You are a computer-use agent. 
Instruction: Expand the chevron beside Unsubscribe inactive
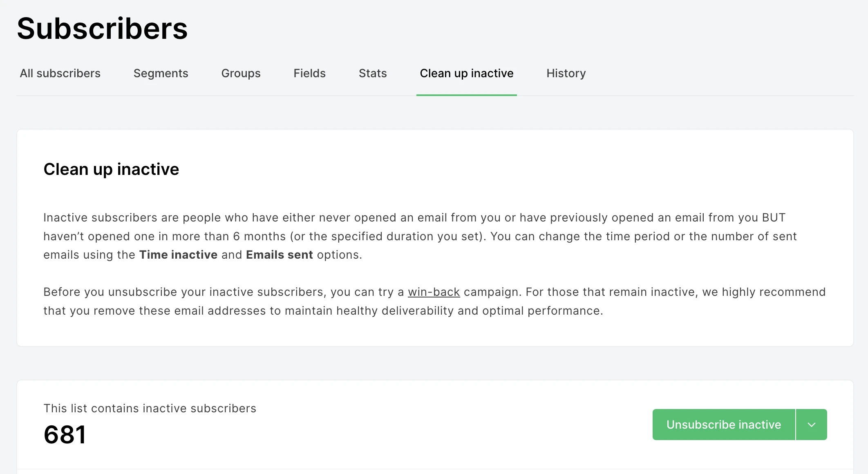point(812,425)
